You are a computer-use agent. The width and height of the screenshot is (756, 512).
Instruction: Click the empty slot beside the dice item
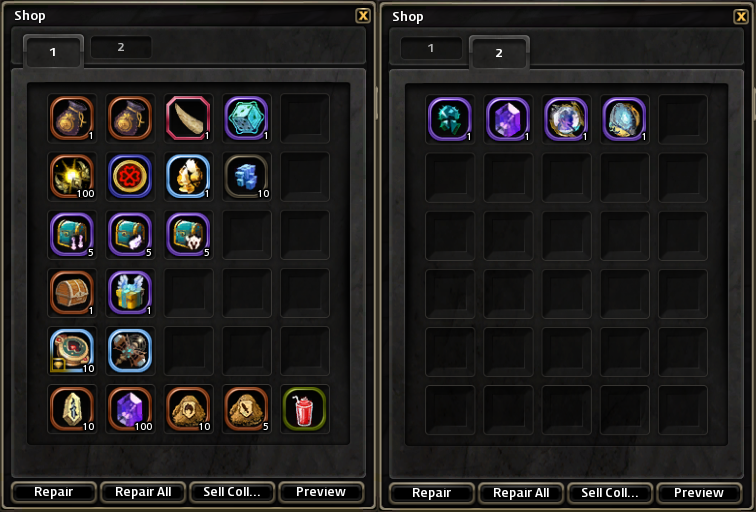(305, 118)
